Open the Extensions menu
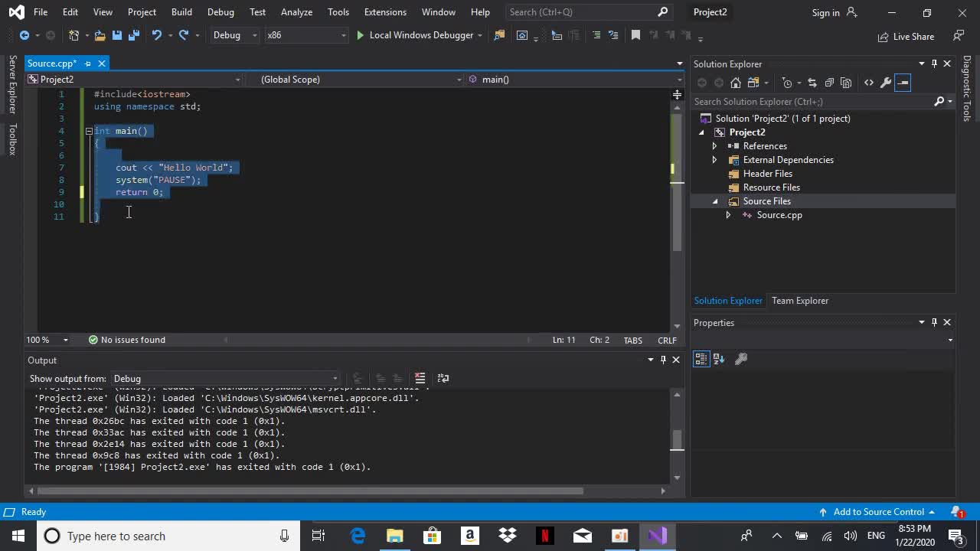980x551 pixels. click(x=385, y=12)
